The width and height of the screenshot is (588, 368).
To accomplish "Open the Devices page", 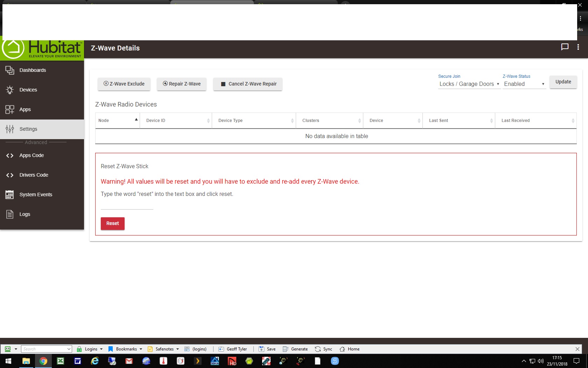I will coord(42,90).
